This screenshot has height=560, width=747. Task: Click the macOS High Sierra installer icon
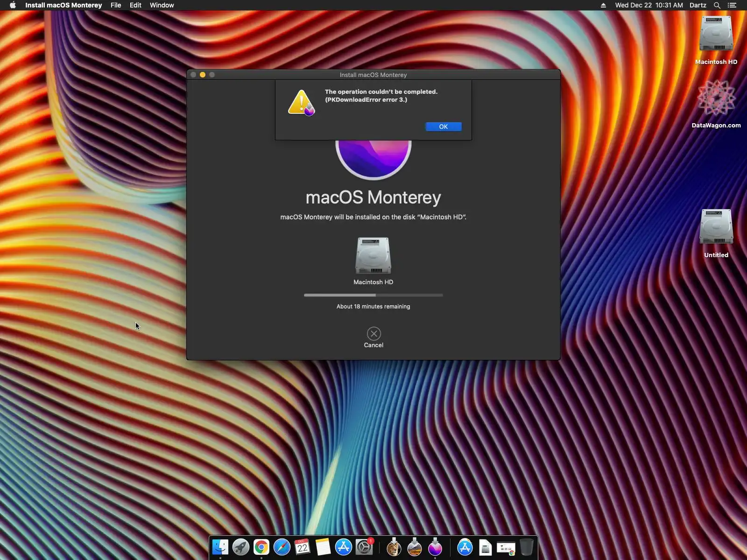(415, 547)
